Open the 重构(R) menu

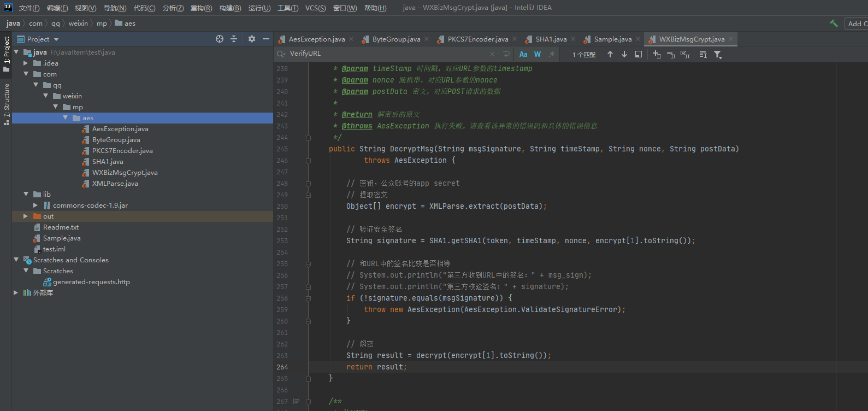(201, 8)
